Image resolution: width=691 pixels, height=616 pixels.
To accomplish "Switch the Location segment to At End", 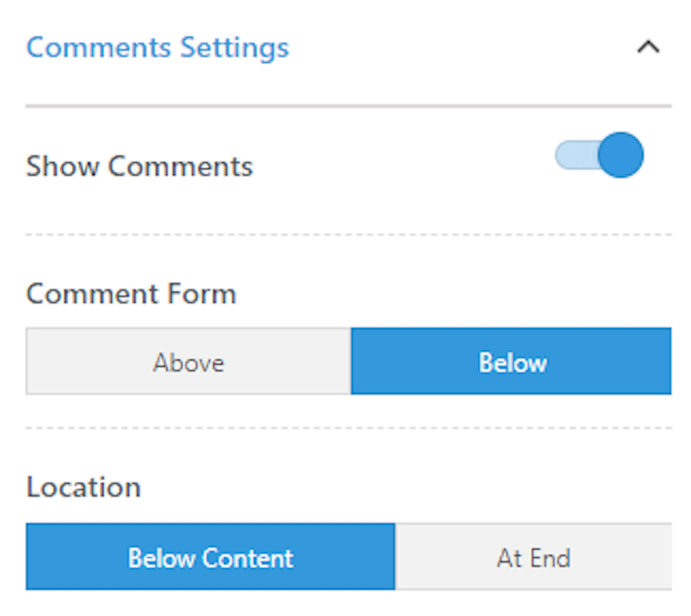I will point(534,556).
